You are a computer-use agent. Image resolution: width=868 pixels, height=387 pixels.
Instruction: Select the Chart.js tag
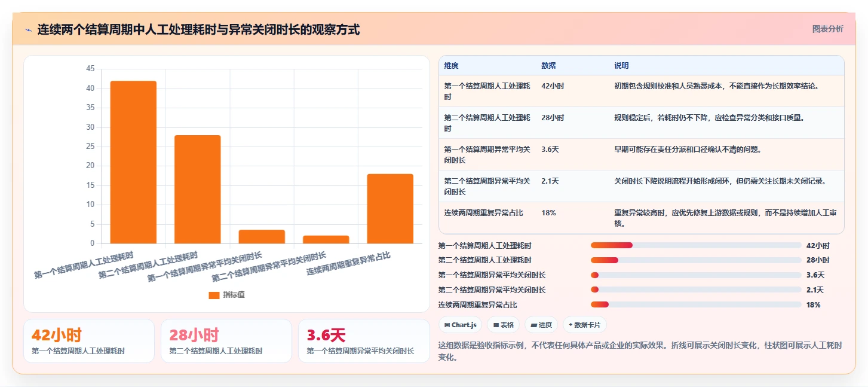(460, 325)
